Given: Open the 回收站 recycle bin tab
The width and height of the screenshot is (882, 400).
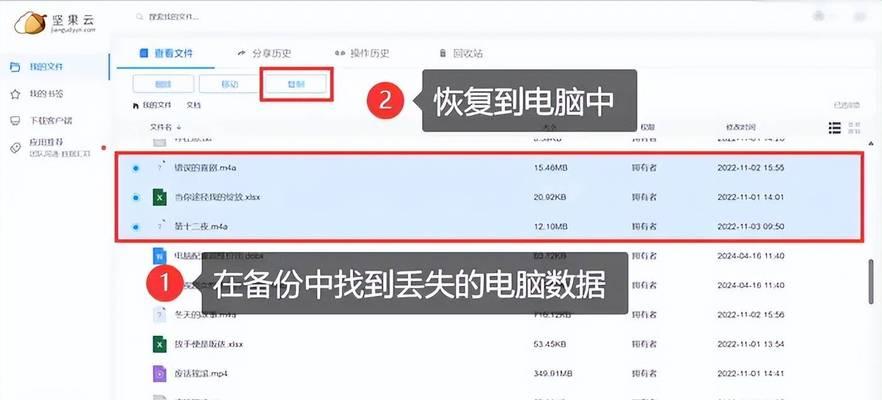Looking at the screenshot, I should click(x=461, y=53).
